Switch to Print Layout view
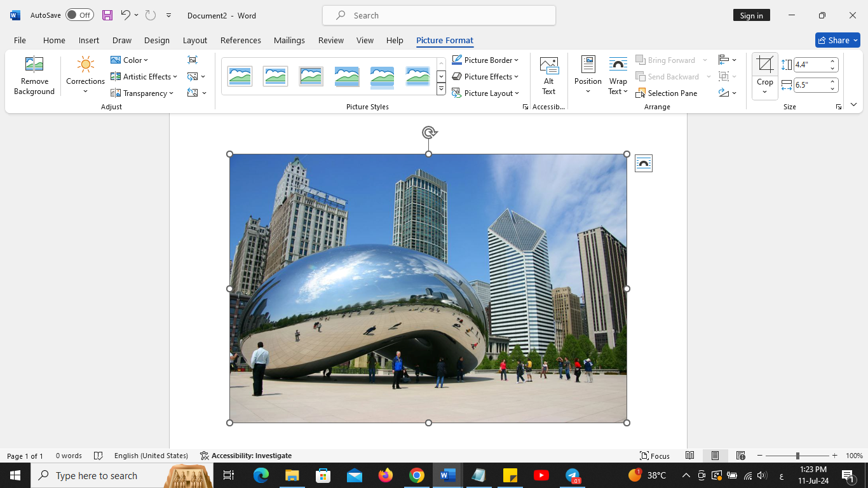The width and height of the screenshot is (868, 488). coord(715,456)
